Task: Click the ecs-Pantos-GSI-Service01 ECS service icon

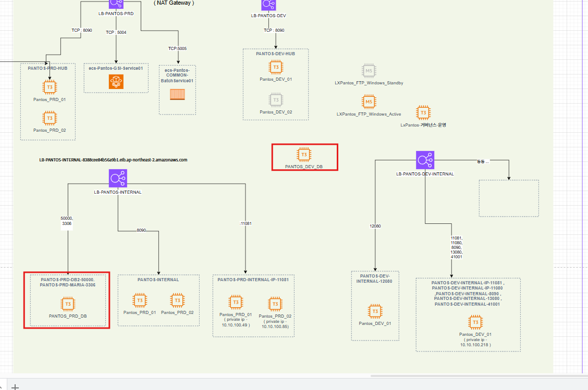Action: coord(116,81)
